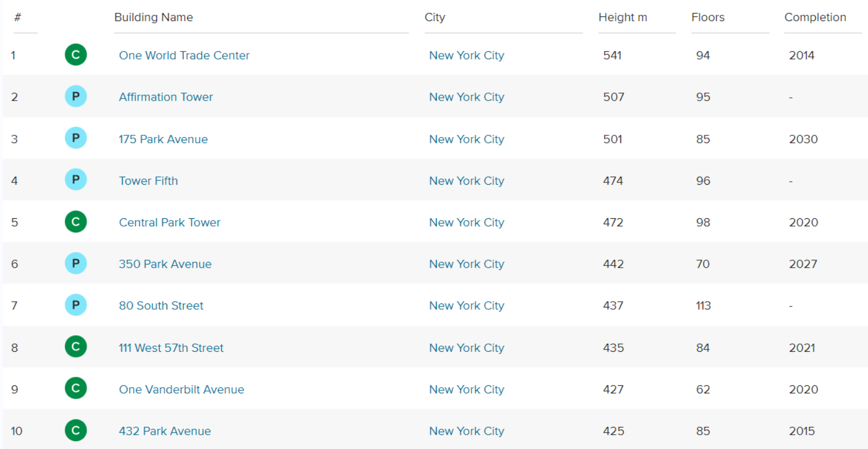This screenshot has height=449, width=868.
Task: Click the proposed status icon for 80 South Street
Action: (76, 305)
